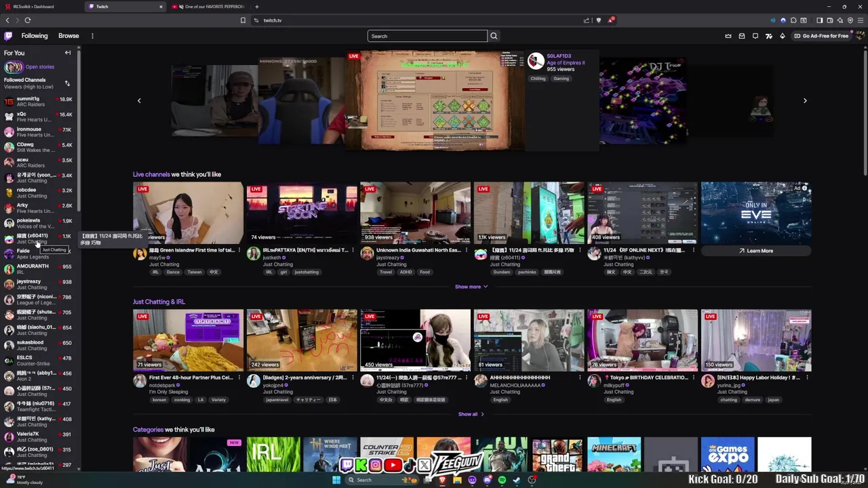
Task: Open the Twitch notifications inbox icon
Action: coord(742,36)
